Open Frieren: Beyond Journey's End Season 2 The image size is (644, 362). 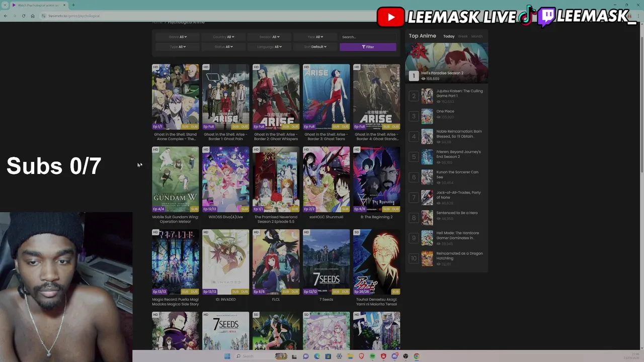click(x=458, y=154)
